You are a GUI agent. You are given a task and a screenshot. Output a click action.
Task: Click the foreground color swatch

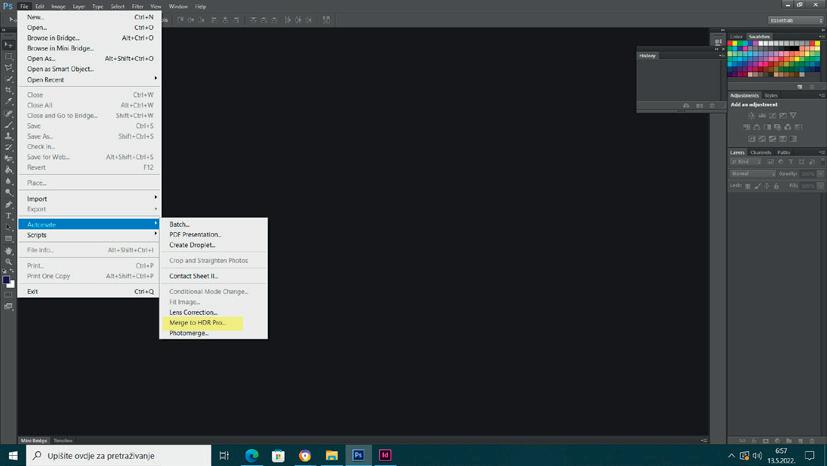(6, 279)
